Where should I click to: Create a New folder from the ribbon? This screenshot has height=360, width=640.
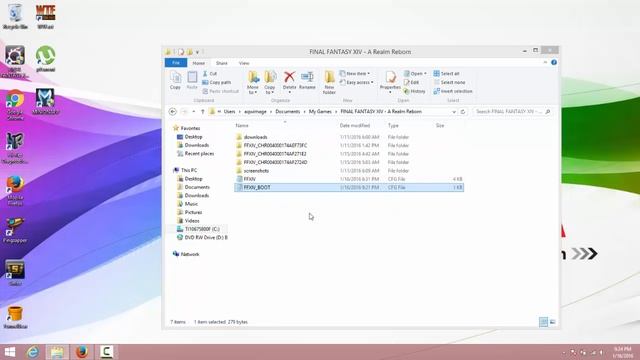click(329, 82)
